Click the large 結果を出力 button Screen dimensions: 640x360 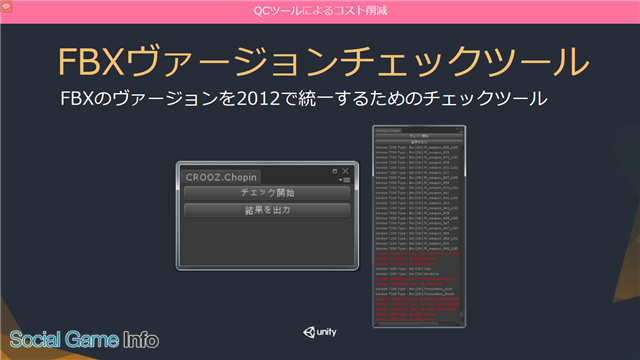pyautogui.click(x=267, y=210)
